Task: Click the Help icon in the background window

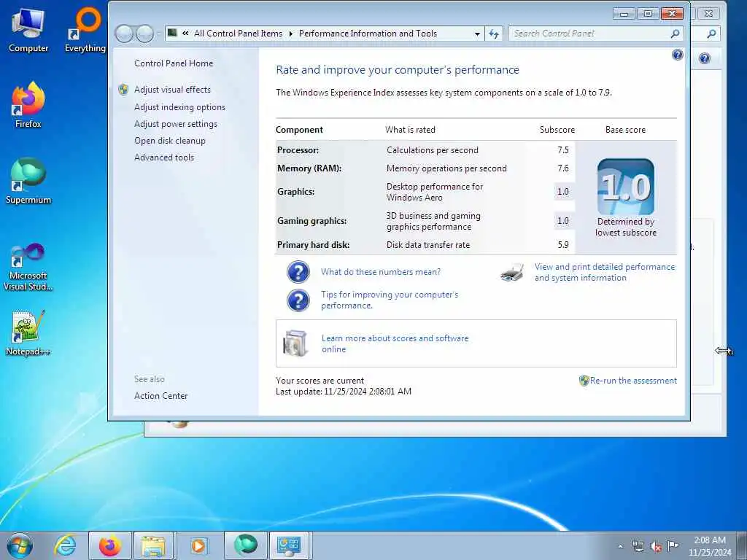Action: (x=705, y=58)
